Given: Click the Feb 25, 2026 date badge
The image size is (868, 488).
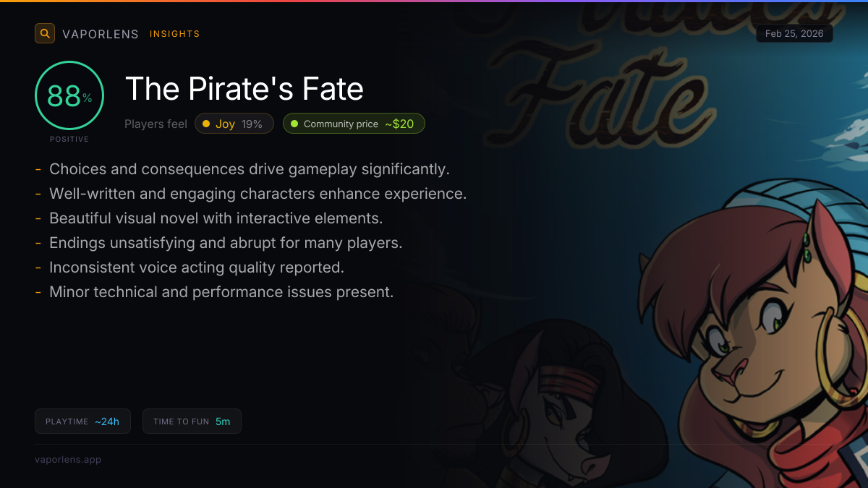Looking at the screenshot, I should 794,34.
